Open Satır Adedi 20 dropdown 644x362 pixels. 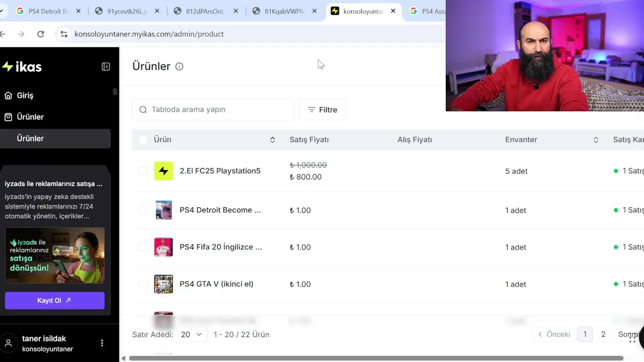[x=192, y=334]
